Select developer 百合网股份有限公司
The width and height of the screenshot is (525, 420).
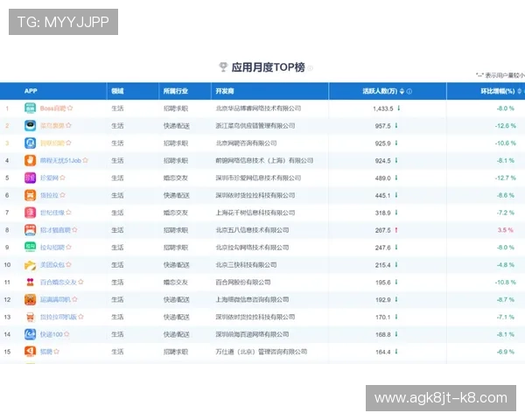[243, 283]
